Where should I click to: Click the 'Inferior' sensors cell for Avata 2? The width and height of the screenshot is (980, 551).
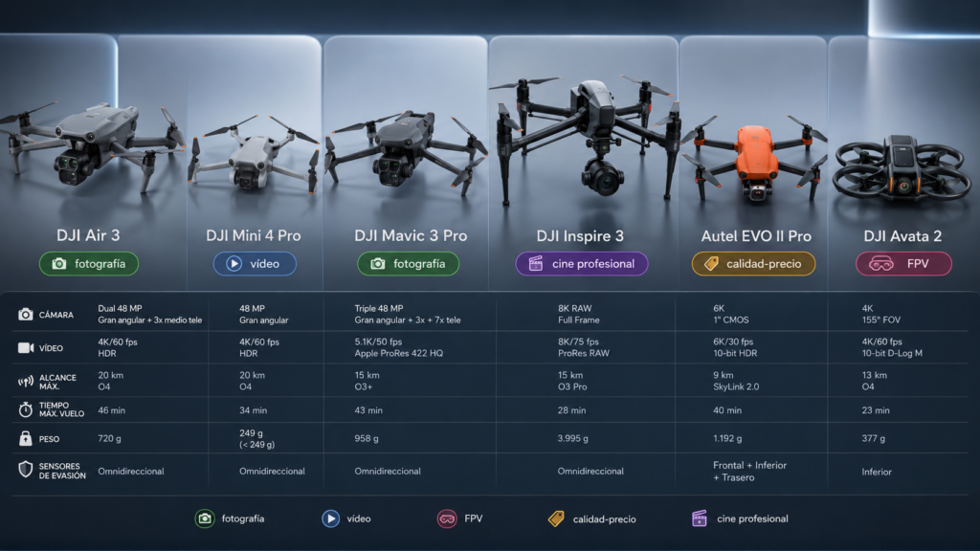tap(877, 472)
